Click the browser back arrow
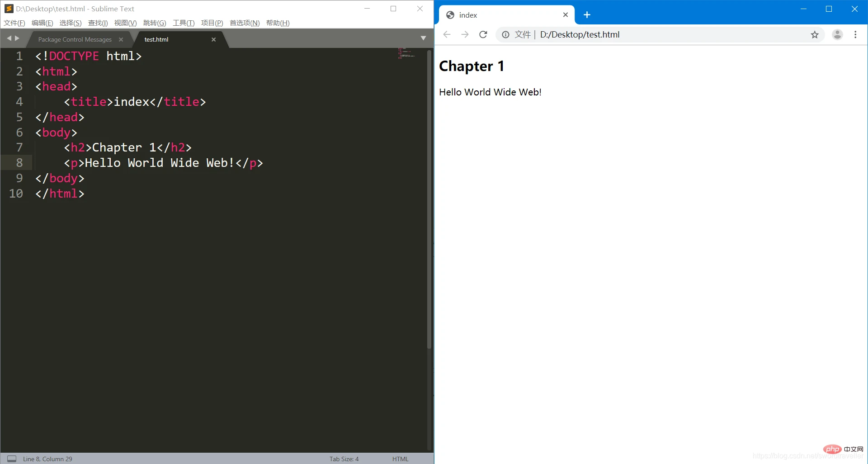This screenshot has height=464, width=868. point(447,35)
